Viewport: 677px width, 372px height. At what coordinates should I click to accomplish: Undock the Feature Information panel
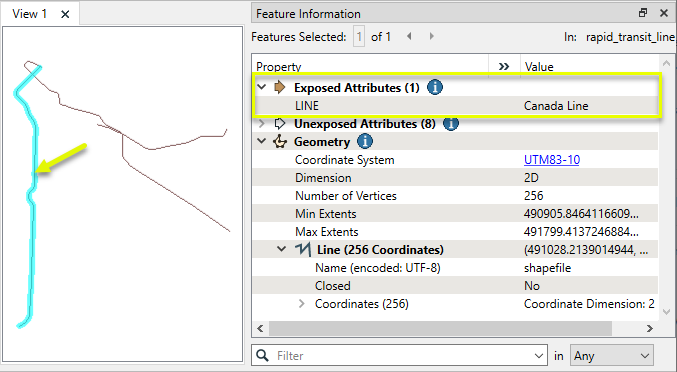coord(643,13)
